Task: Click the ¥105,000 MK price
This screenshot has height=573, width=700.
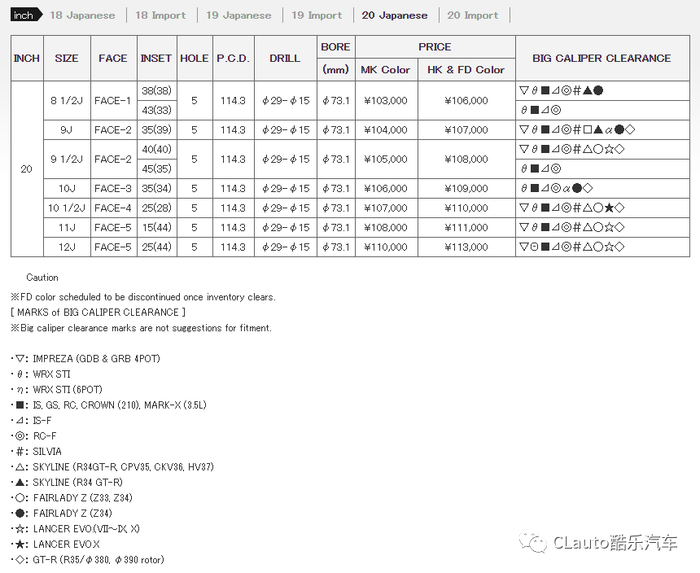Action: (x=386, y=159)
